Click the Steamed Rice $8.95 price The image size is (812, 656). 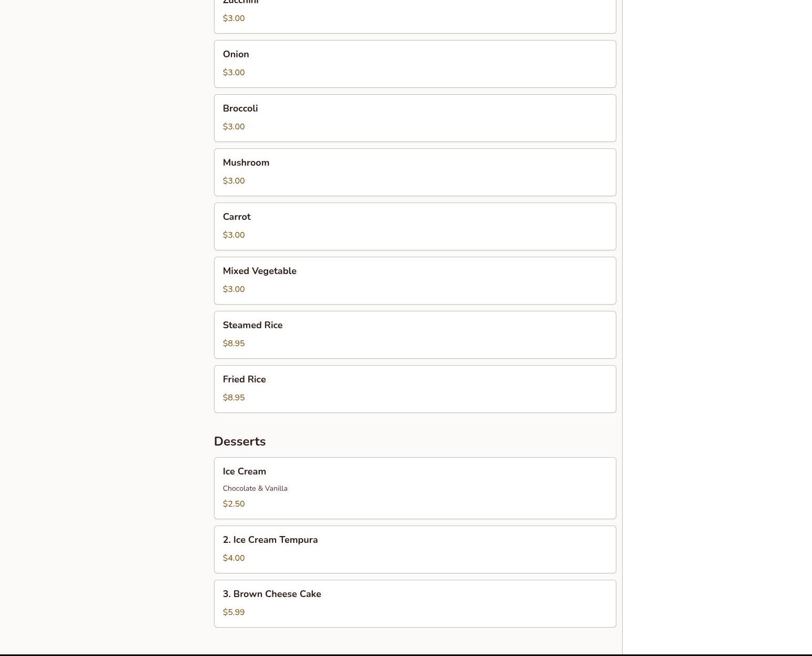234,344
